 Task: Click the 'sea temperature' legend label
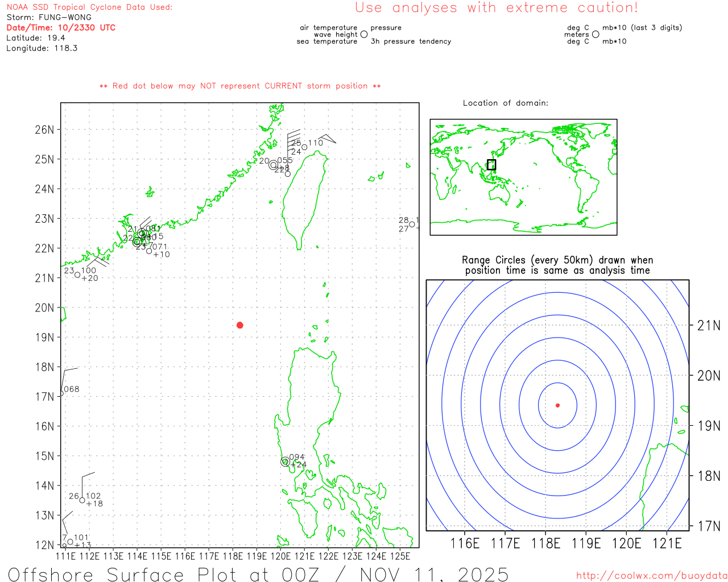pyautogui.click(x=327, y=41)
